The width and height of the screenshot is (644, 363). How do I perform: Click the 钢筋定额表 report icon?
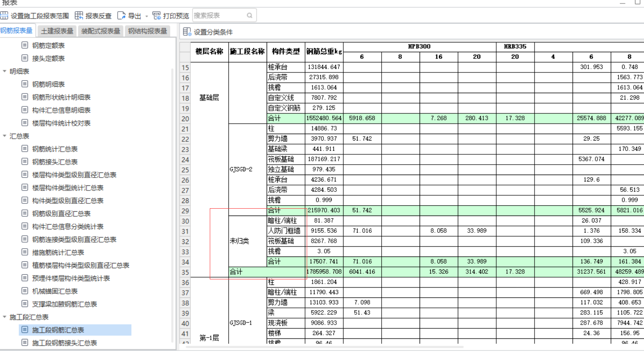tap(25, 45)
